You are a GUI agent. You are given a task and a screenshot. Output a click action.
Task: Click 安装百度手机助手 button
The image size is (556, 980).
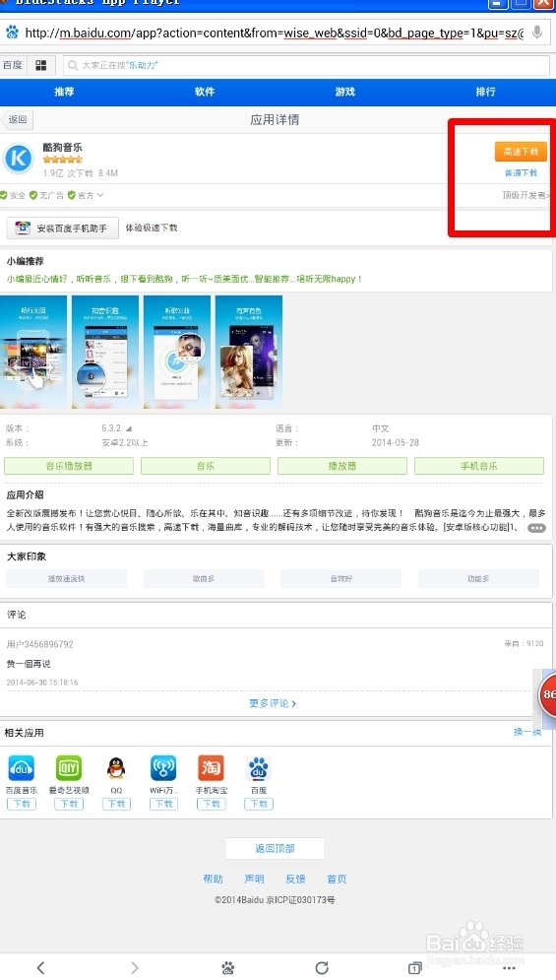click(x=62, y=229)
